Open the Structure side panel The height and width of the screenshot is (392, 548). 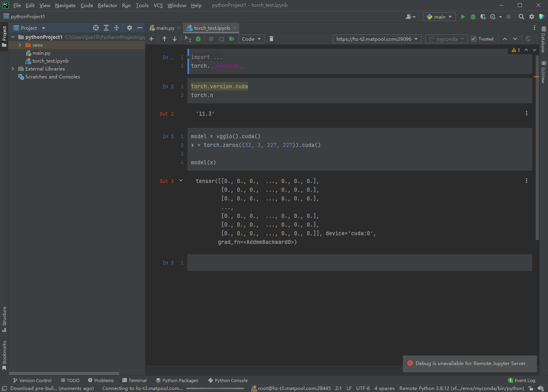coord(4,319)
